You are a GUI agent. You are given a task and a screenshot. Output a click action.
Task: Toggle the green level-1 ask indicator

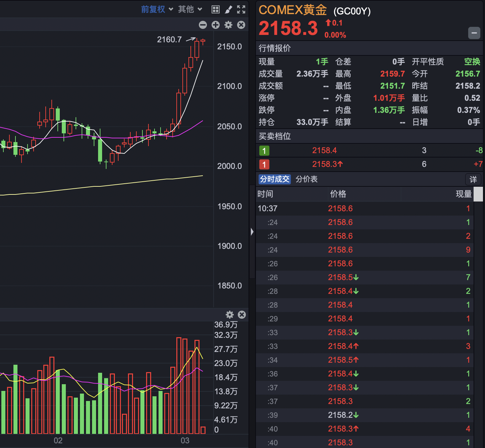[x=264, y=150]
